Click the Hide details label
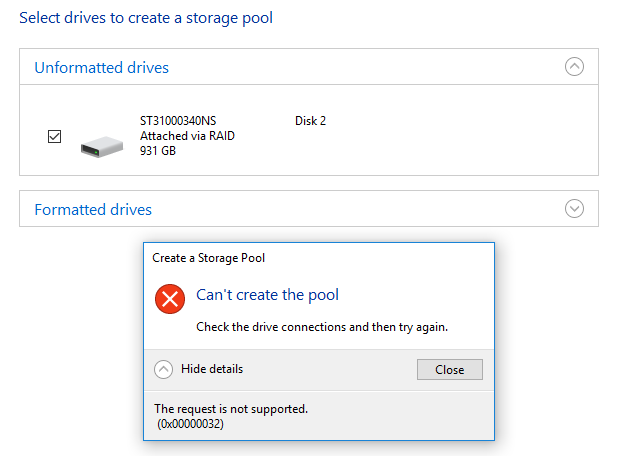 pyautogui.click(x=212, y=369)
